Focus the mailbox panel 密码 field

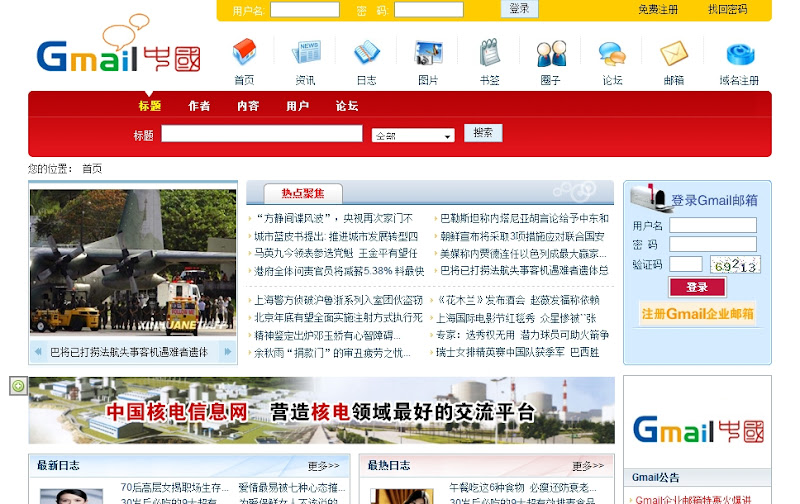[713, 244]
